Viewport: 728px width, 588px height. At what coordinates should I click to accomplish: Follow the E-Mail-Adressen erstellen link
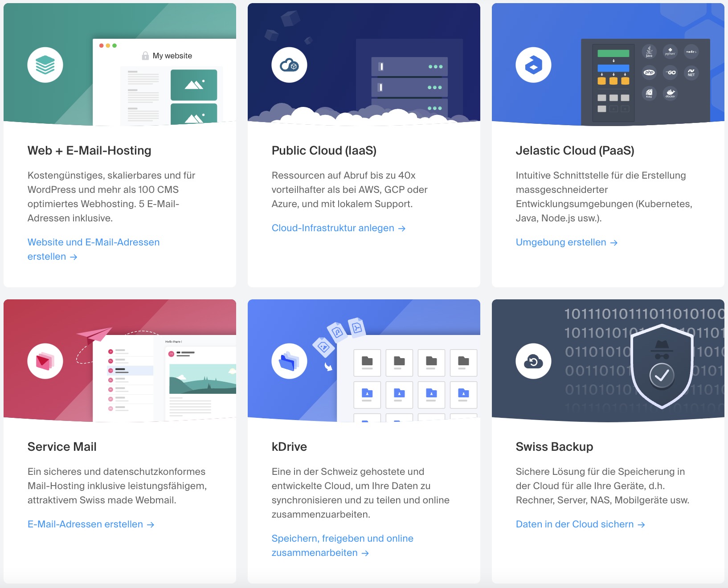click(91, 524)
